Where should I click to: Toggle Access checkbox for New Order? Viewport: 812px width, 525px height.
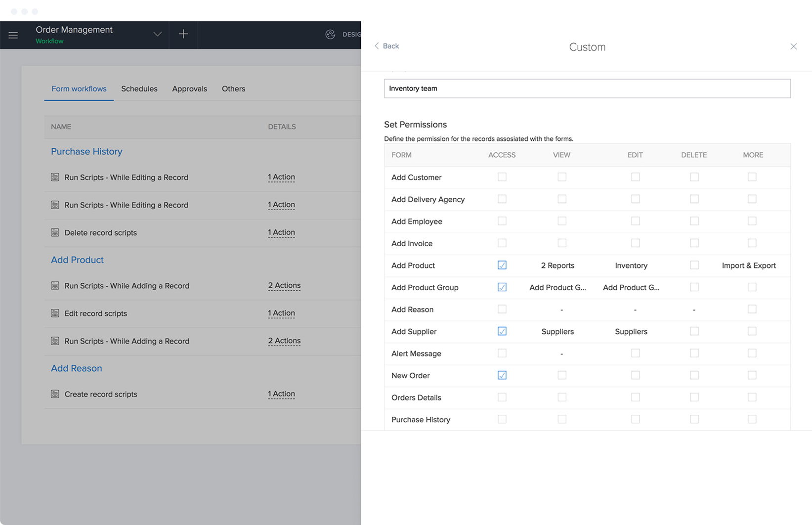(x=502, y=375)
